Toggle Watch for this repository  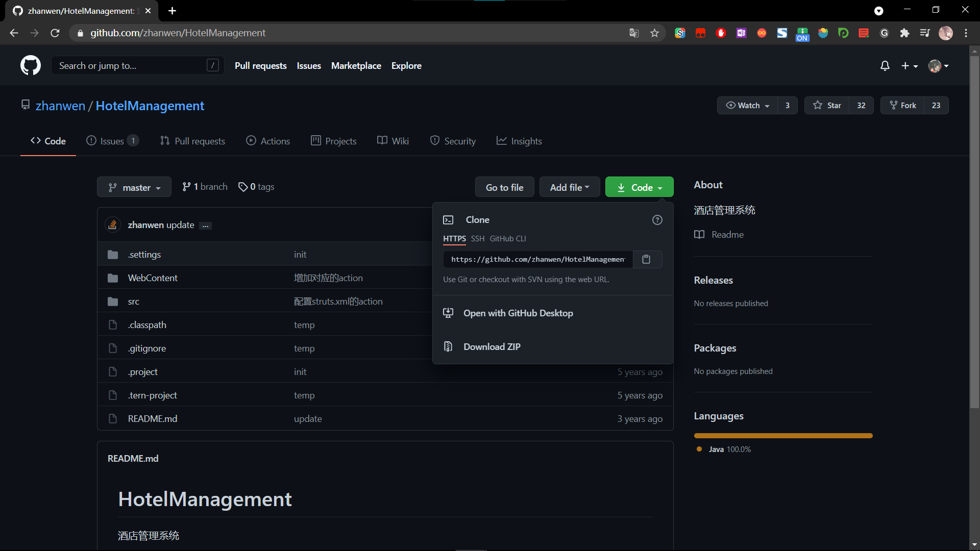tap(747, 105)
